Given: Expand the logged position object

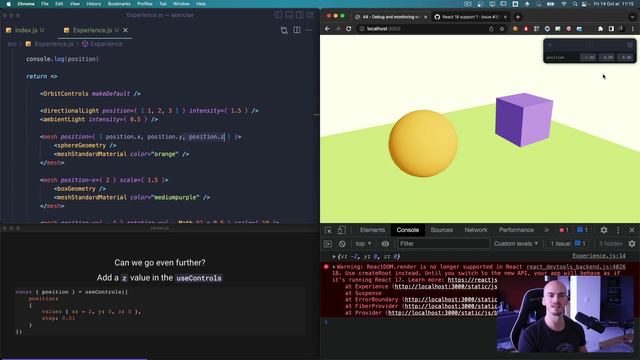Looking at the screenshot, I should [x=334, y=257].
